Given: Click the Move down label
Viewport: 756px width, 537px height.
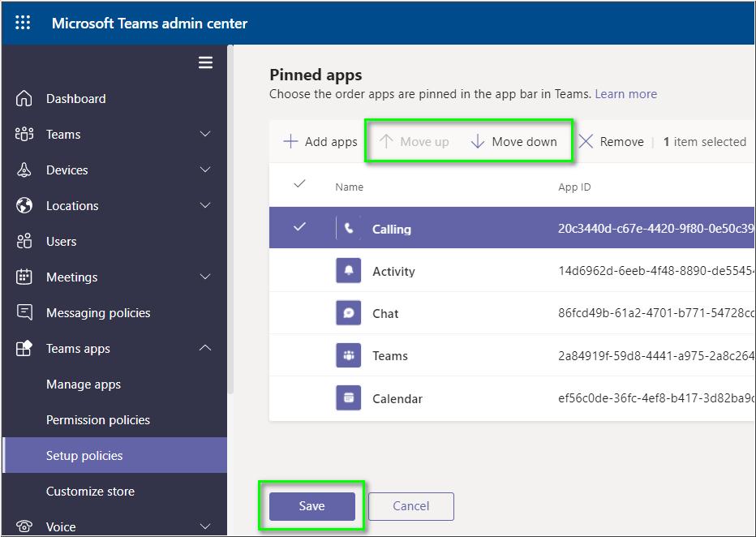Looking at the screenshot, I should 525,142.
